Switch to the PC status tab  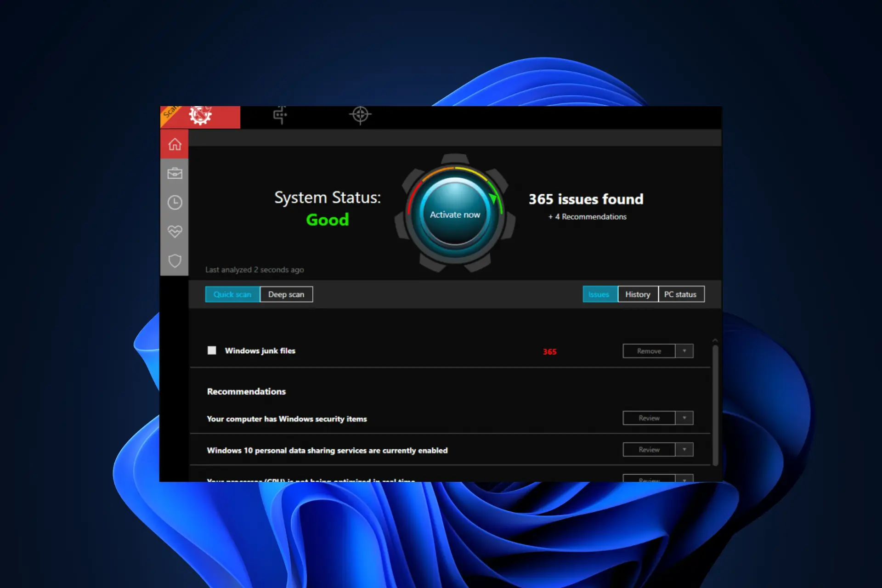tap(680, 294)
